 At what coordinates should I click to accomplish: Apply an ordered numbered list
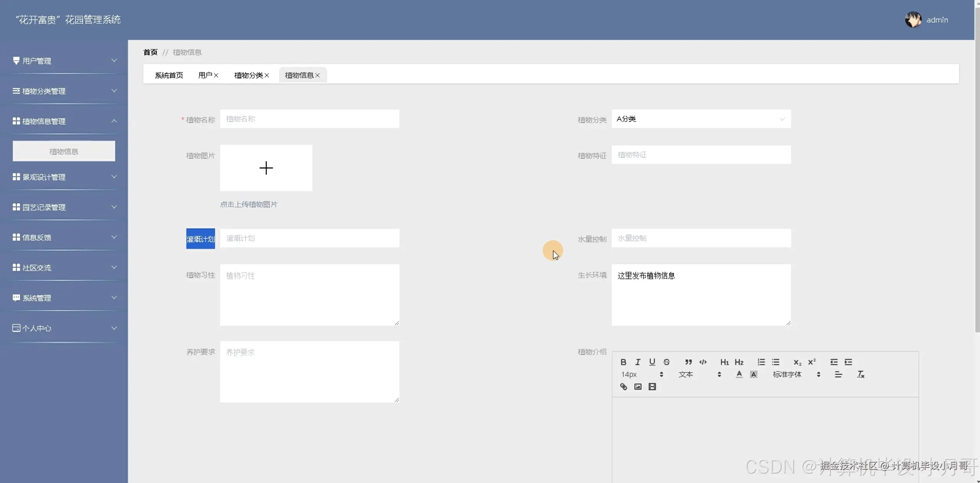coord(761,362)
